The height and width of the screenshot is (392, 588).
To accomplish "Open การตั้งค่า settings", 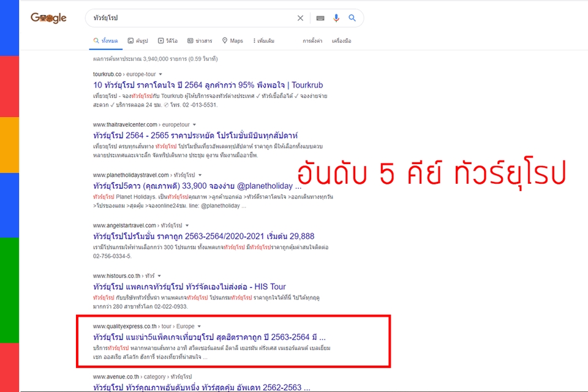I will (x=312, y=41).
